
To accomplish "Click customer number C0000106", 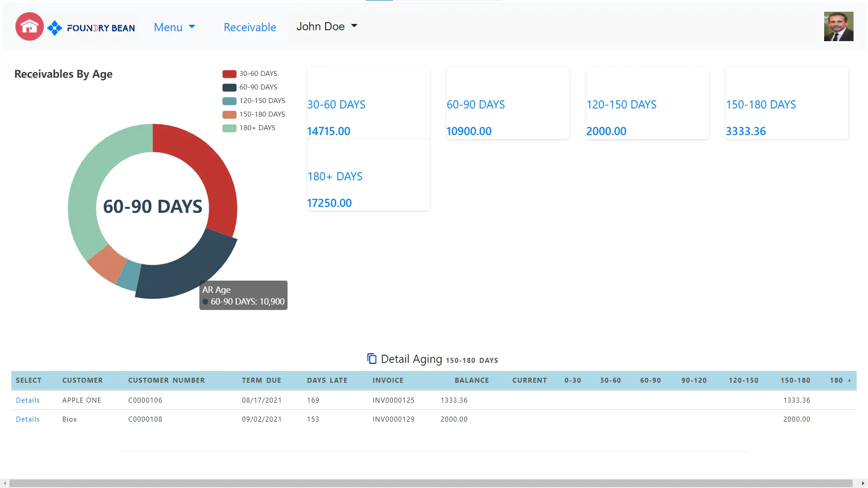I will pos(145,400).
